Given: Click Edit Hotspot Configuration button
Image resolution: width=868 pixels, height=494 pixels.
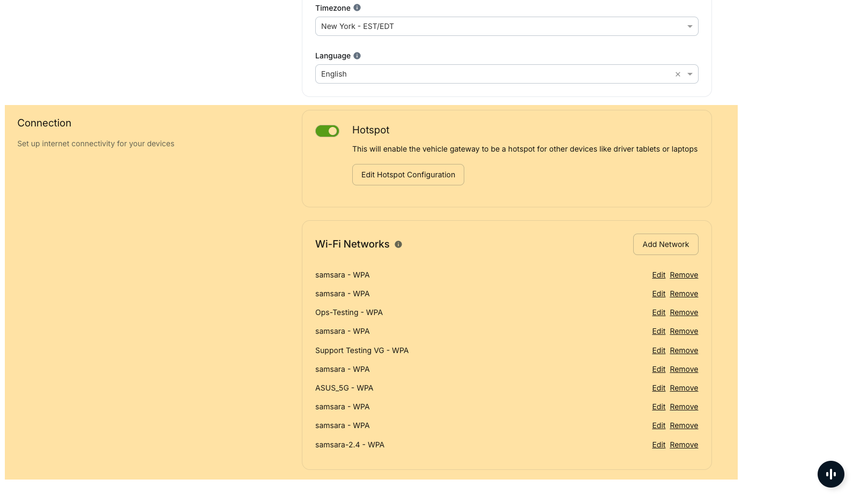Looking at the screenshot, I should coord(408,175).
